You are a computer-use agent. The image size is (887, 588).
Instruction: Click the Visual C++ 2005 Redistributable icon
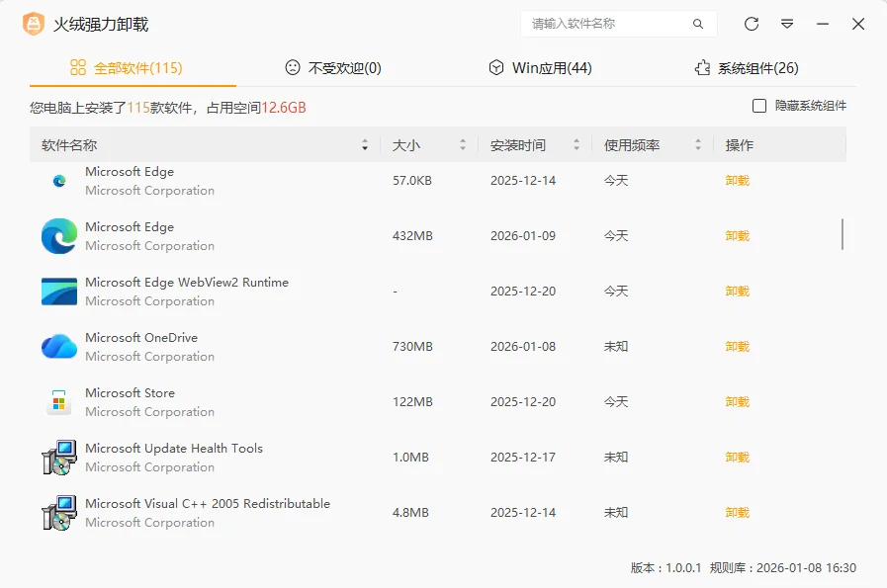[x=59, y=513]
